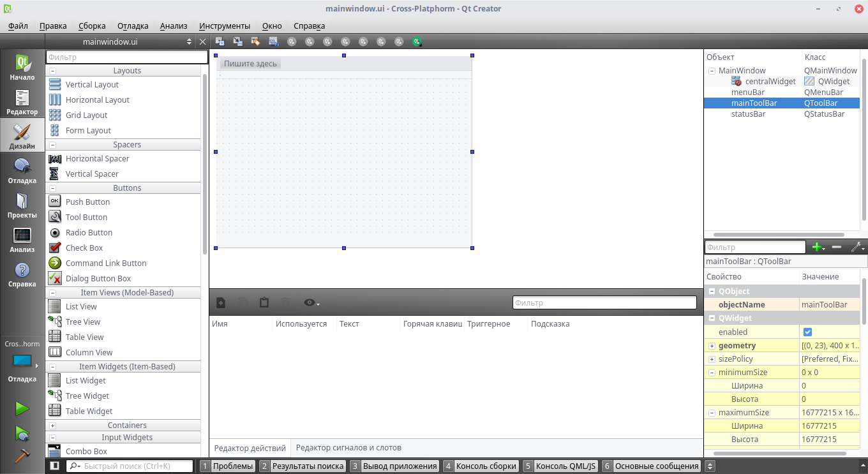868x474 pixels.
Task: Open the kit selector monitor icon
Action: point(22,361)
